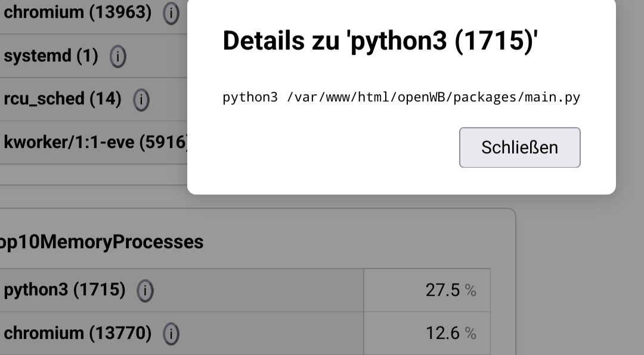Viewport: 644px width, 355px height.
Task: Show details icon next to systemd (1)
Action: point(118,57)
